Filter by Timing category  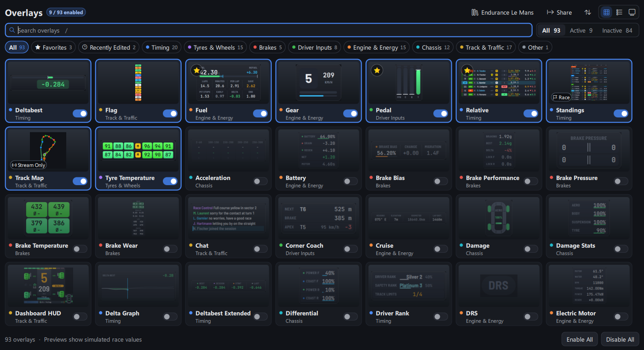(x=161, y=47)
